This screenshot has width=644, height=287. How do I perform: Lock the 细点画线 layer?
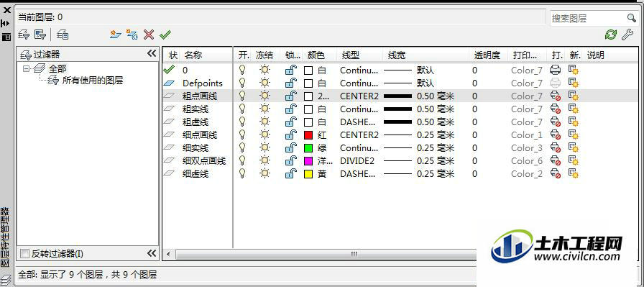291,135
